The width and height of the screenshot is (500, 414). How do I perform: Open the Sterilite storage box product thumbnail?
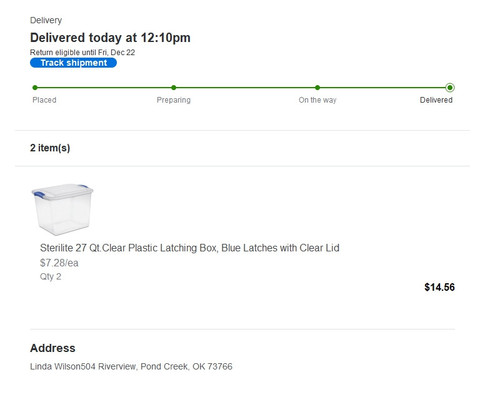tap(62, 209)
